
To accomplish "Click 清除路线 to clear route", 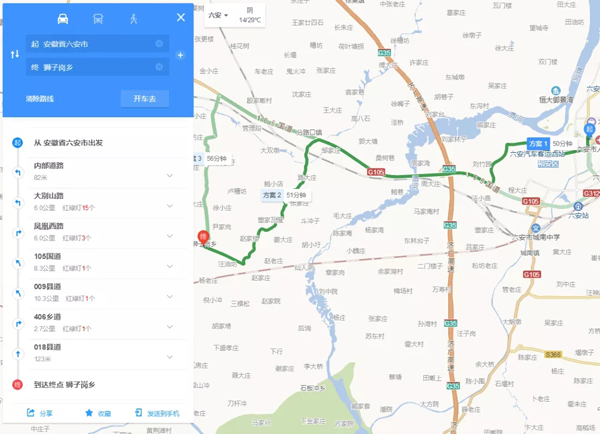I will click(40, 99).
